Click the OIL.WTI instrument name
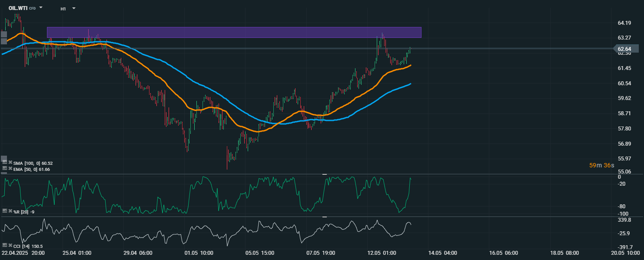The width and height of the screenshot is (644, 260). click(x=18, y=8)
